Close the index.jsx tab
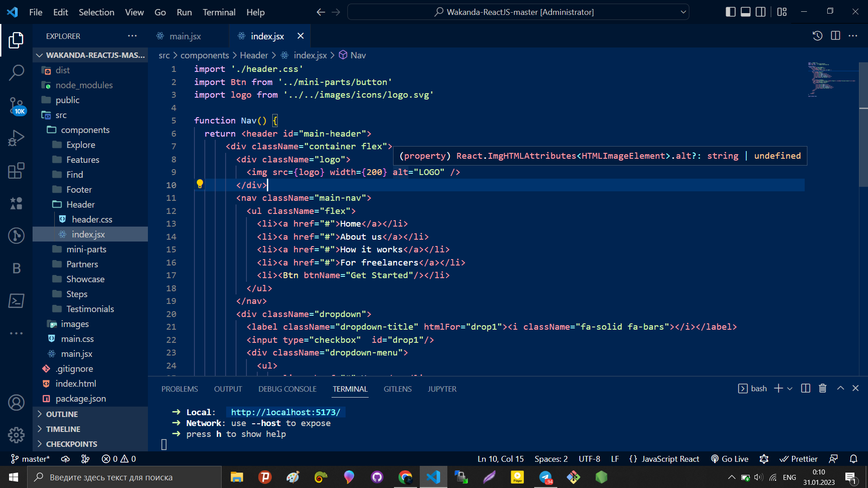The width and height of the screenshot is (868, 488). tap(300, 36)
